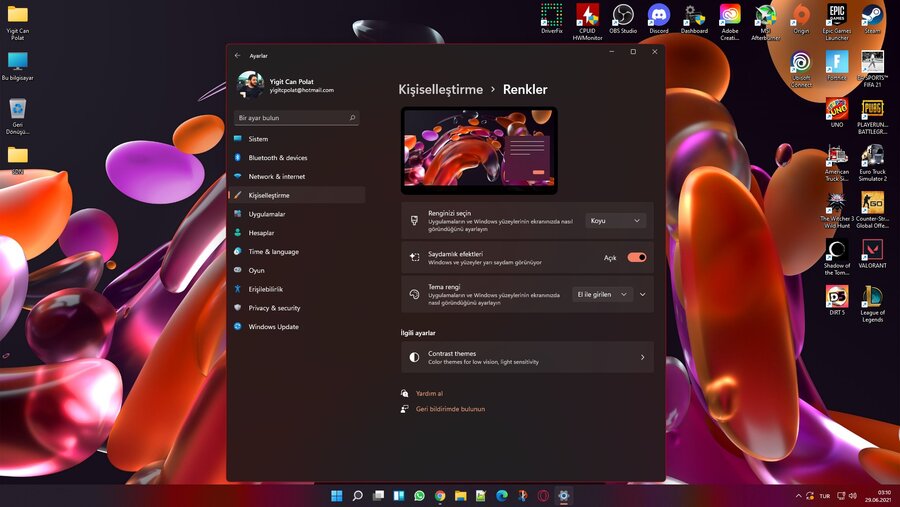Open the Tema rengi dropdown (El ile girilen)
900x507 pixels.
click(603, 294)
